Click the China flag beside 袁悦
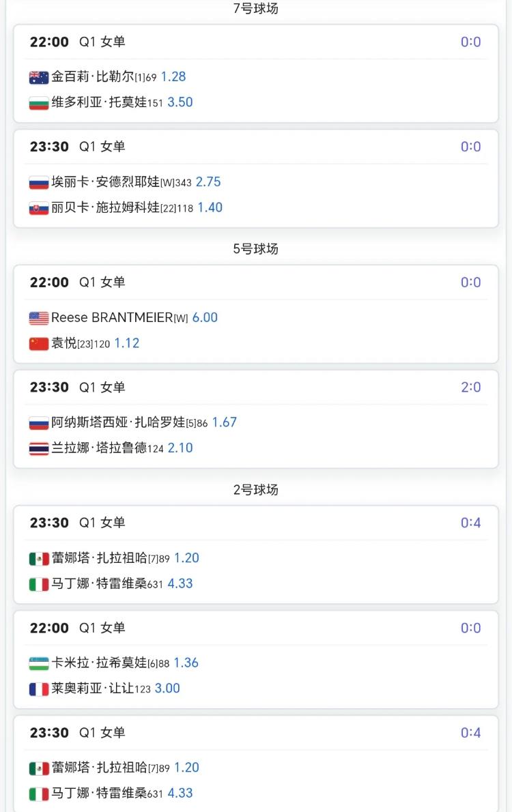The image size is (512, 812). pos(39,344)
